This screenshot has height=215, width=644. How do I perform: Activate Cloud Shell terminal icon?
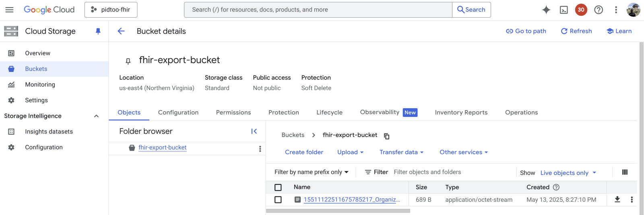coord(563,10)
